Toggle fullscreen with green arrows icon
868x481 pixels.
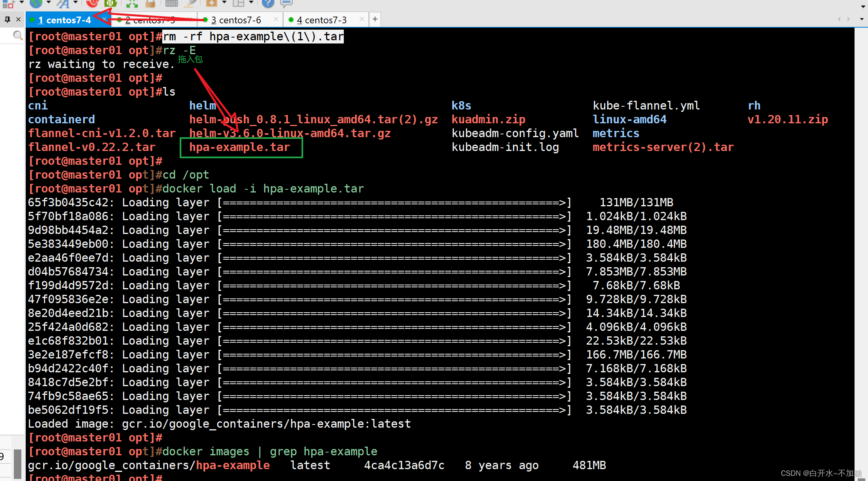[132, 3]
